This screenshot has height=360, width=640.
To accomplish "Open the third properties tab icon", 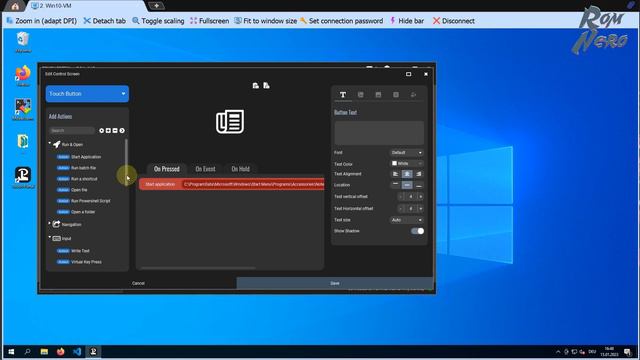I will (378, 95).
